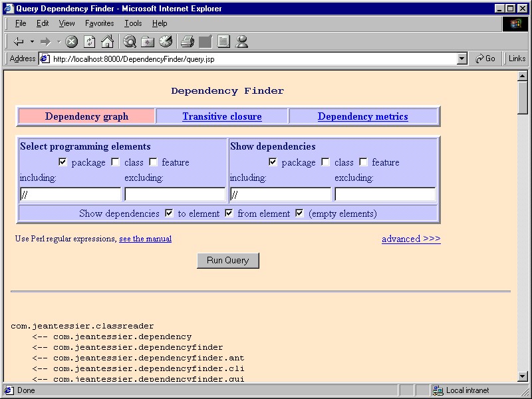
Task: Open the View menu
Action: (x=66, y=23)
